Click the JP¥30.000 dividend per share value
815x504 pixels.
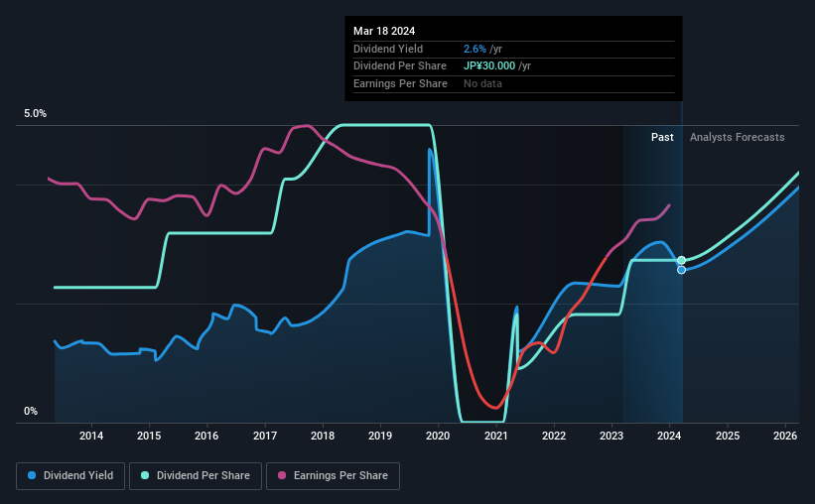pos(489,66)
